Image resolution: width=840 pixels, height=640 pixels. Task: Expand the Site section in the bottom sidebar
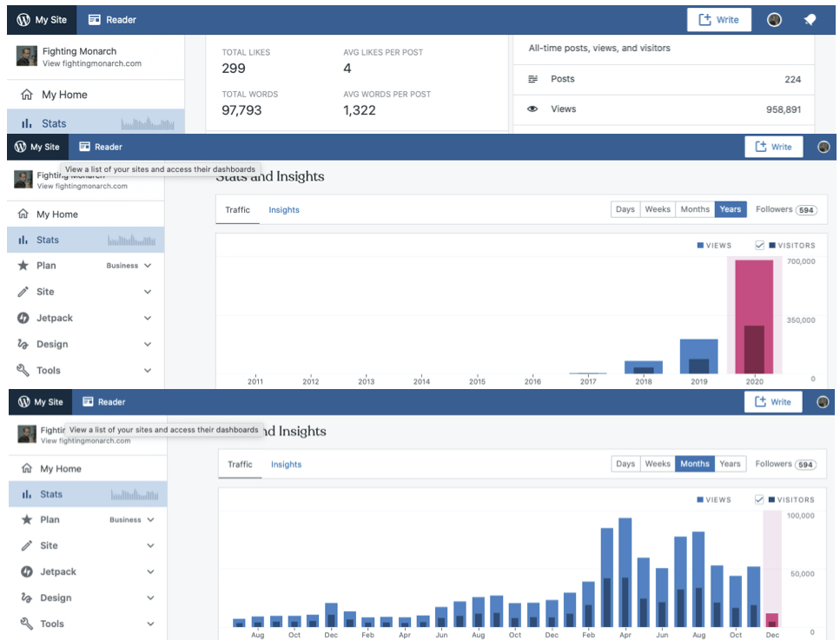click(x=150, y=545)
